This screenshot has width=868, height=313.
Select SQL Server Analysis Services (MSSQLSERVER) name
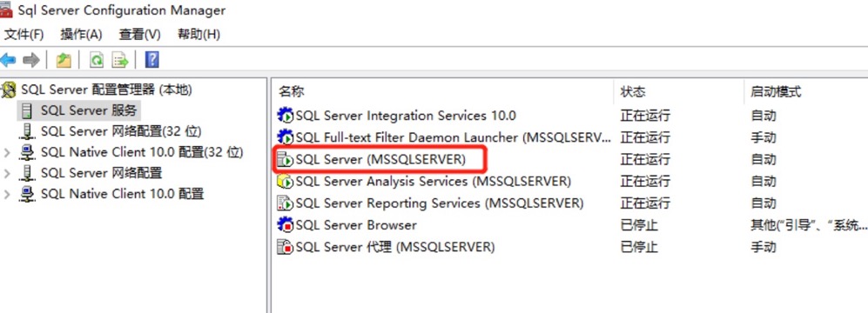tap(434, 181)
